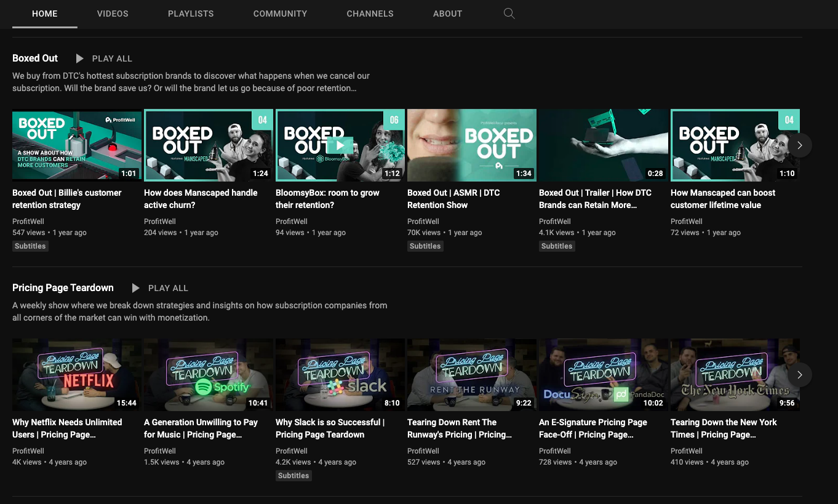Open the About tab
This screenshot has height=504, width=838.
[x=447, y=14]
